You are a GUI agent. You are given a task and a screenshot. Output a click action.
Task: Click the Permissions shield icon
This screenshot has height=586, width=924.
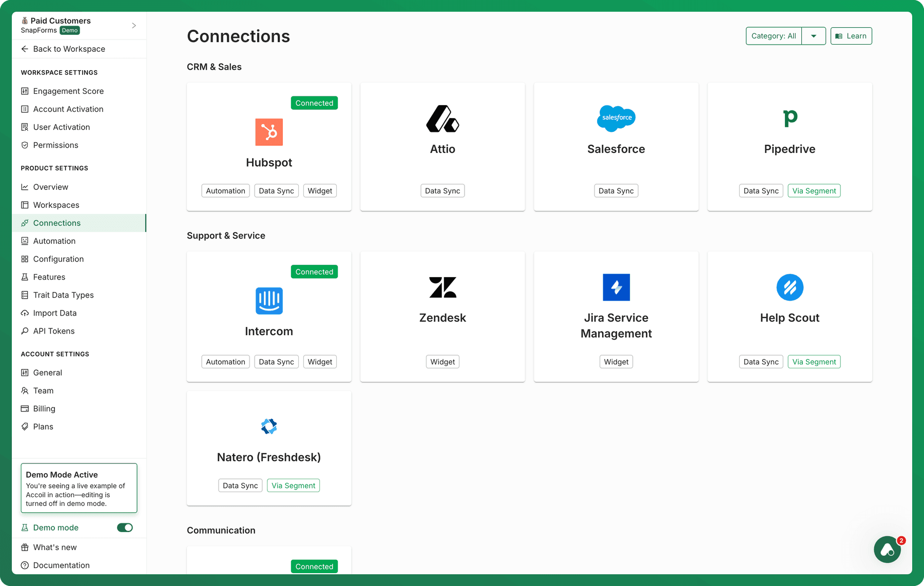[25, 145]
